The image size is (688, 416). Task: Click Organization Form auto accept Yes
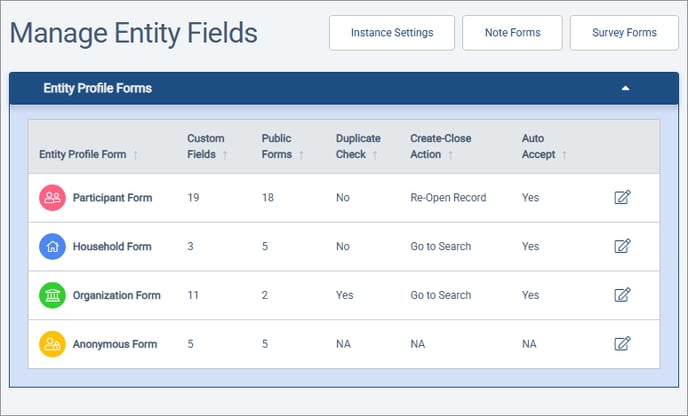530,295
